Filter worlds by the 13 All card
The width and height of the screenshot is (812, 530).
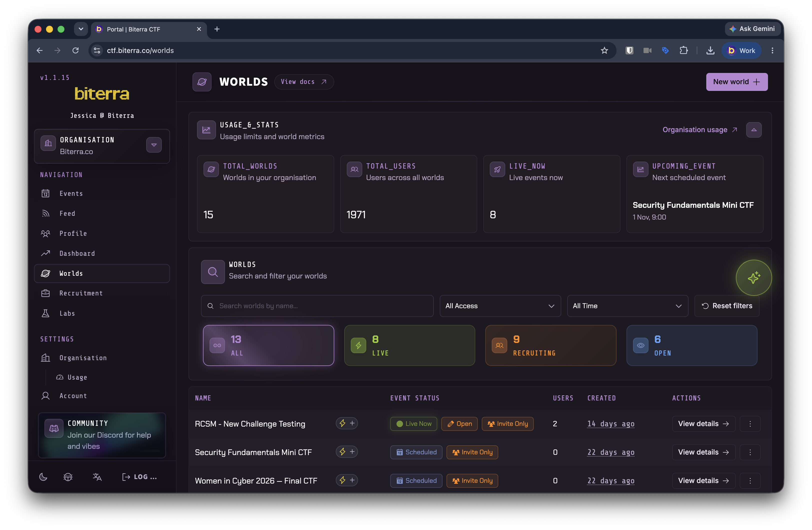[268, 345]
